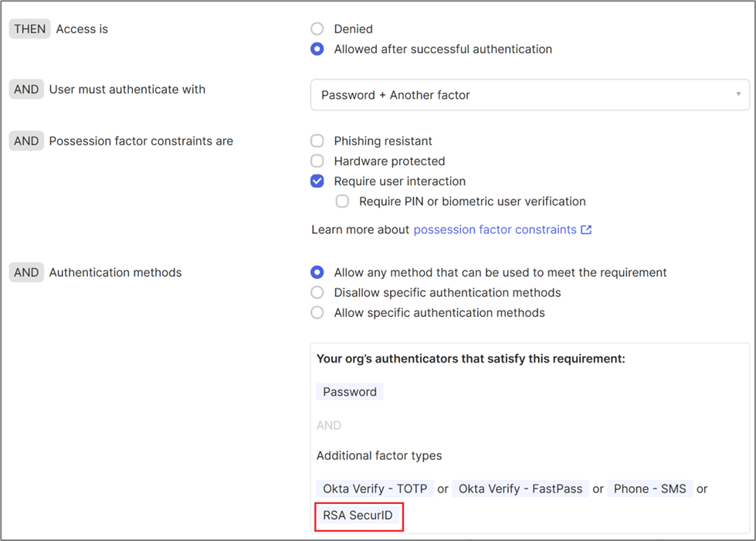Select the "Password" authenticator chip
Viewport: 756px width, 541px height.
tap(349, 392)
